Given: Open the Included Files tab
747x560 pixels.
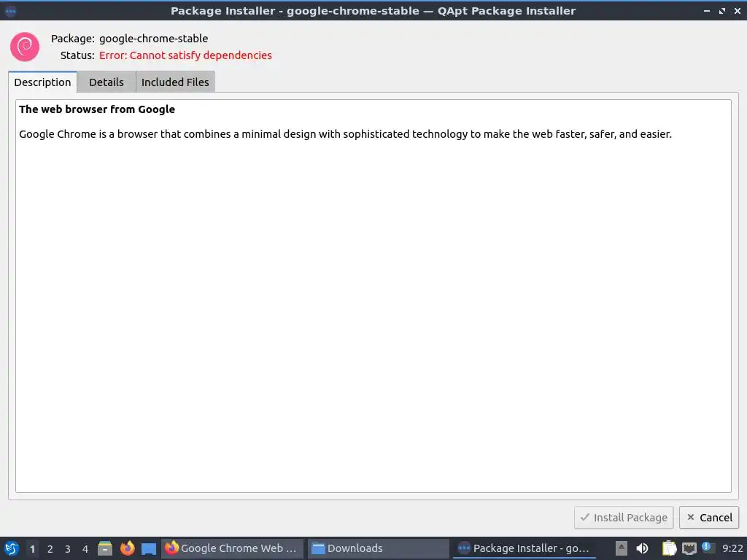Looking at the screenshot, I should tap(175, 82).
